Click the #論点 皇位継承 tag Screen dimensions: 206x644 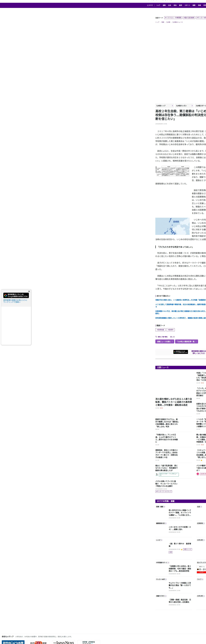[189, 18]
